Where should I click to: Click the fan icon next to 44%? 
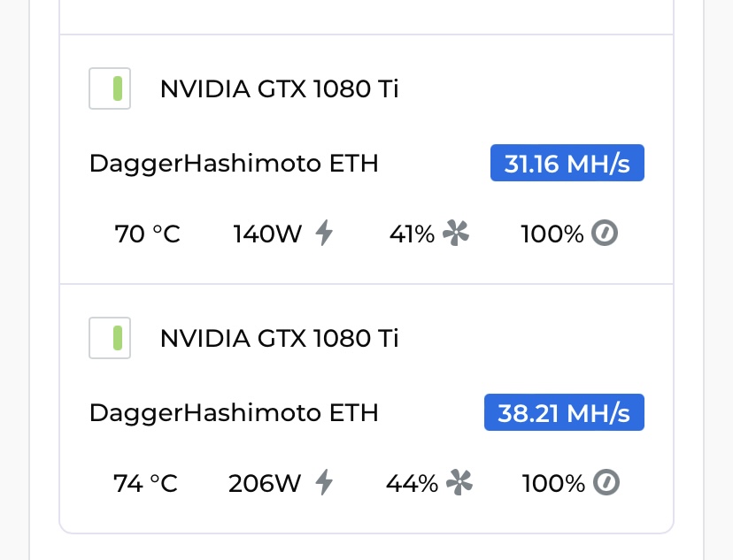pos(459,482)
